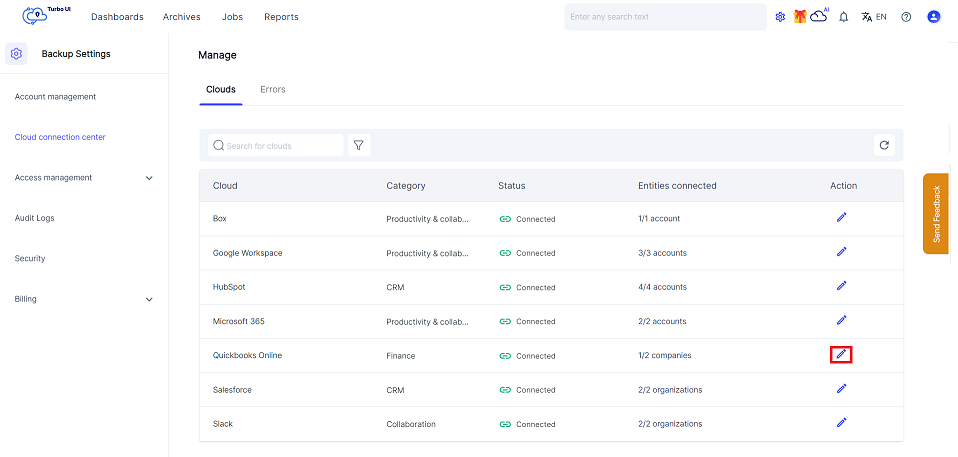The height and width of the screenshot is (457, 958).
Task: Expand Billing section
Action: click(149, 299)
